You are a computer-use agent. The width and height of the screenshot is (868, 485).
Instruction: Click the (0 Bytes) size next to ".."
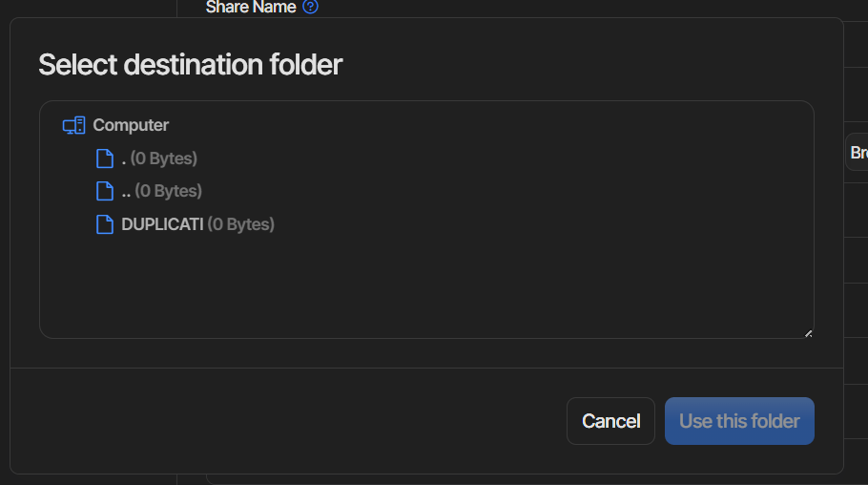(x=168, y=191)
